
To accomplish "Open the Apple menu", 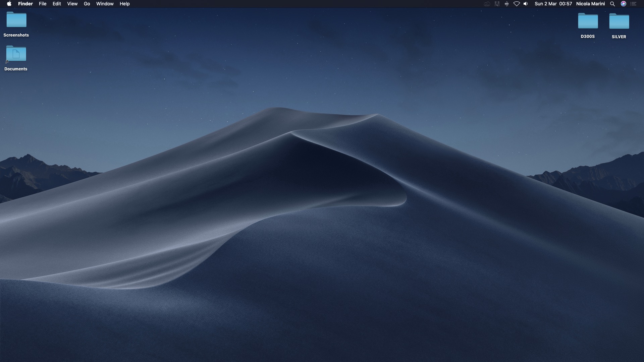I will [9, 4].
